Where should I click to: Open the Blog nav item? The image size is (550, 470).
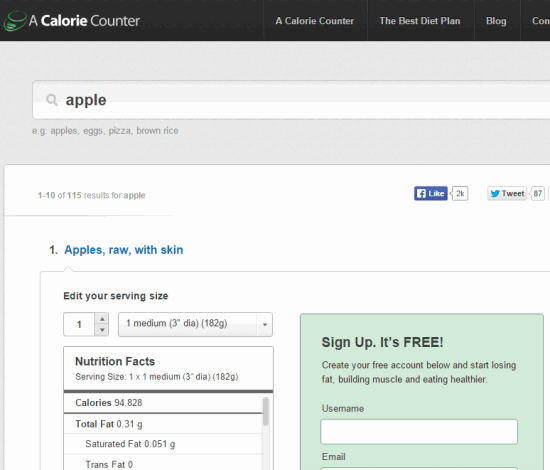496,21
